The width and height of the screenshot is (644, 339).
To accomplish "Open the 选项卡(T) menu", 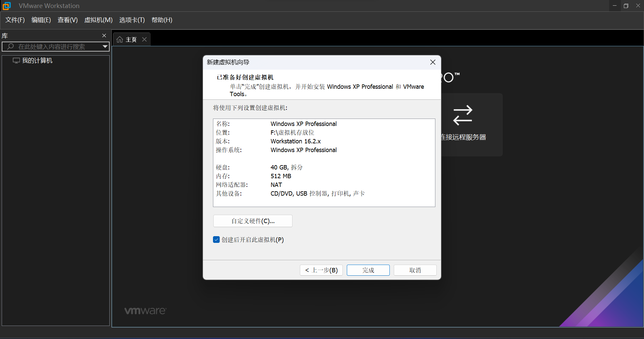I will tap(132, 20).
